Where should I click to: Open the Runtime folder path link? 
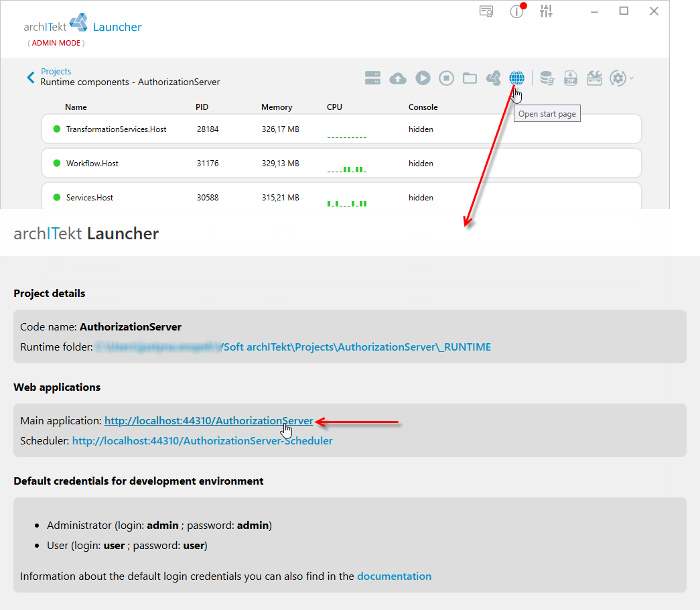(293, 347)
